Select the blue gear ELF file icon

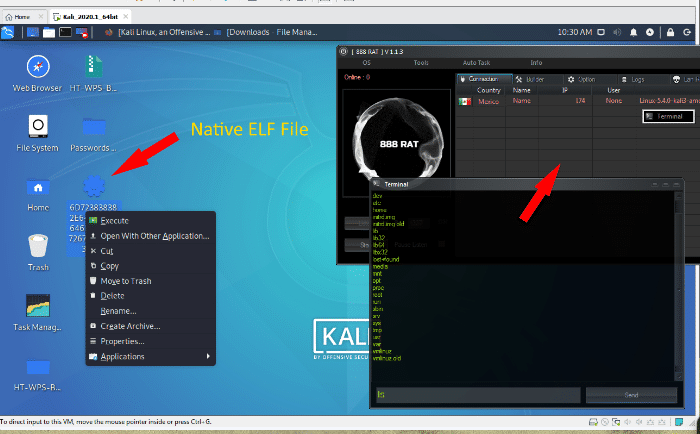(x=94, y=186)
